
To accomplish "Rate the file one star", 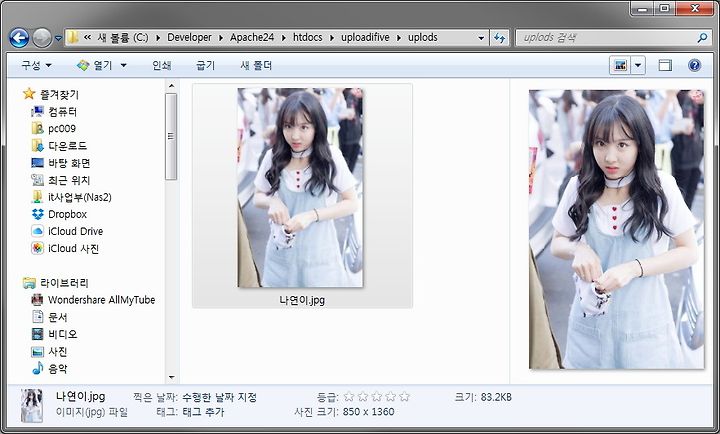I will pos(349,396).
